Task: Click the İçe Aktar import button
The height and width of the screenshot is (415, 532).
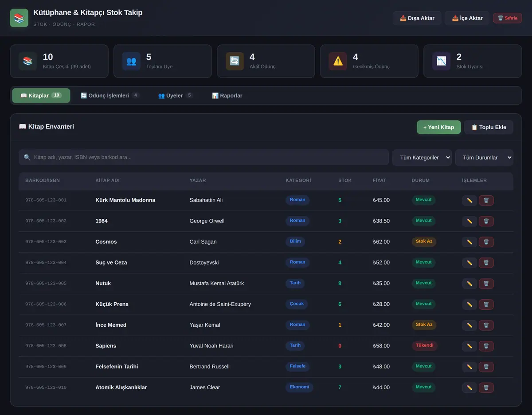Action: 467,18
